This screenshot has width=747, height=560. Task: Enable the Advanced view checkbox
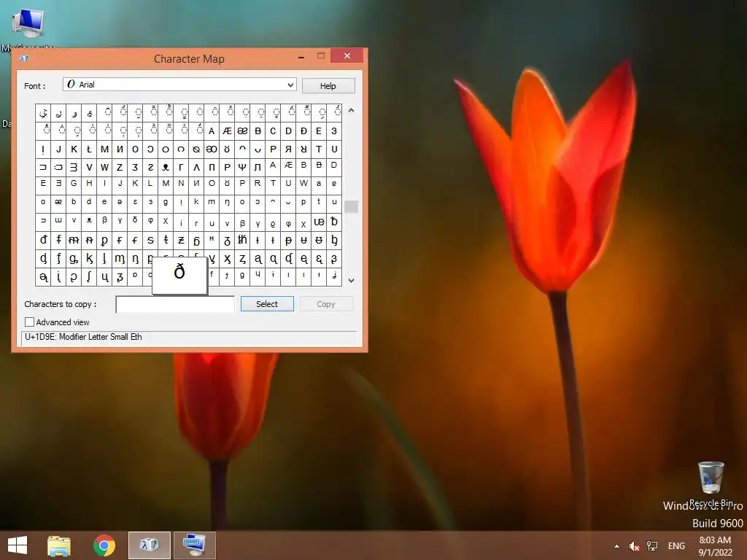coord(29,322)
